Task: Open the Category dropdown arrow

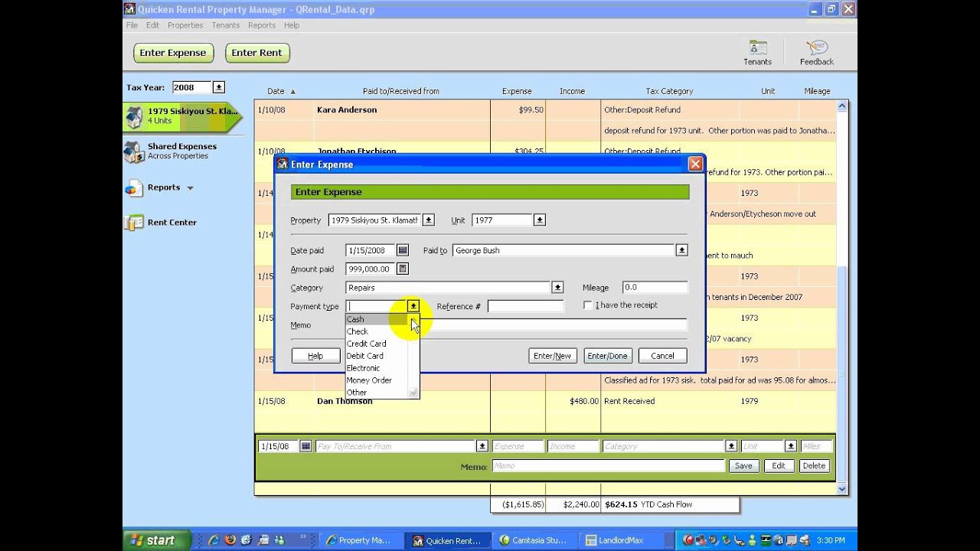Action: (557, 288)
